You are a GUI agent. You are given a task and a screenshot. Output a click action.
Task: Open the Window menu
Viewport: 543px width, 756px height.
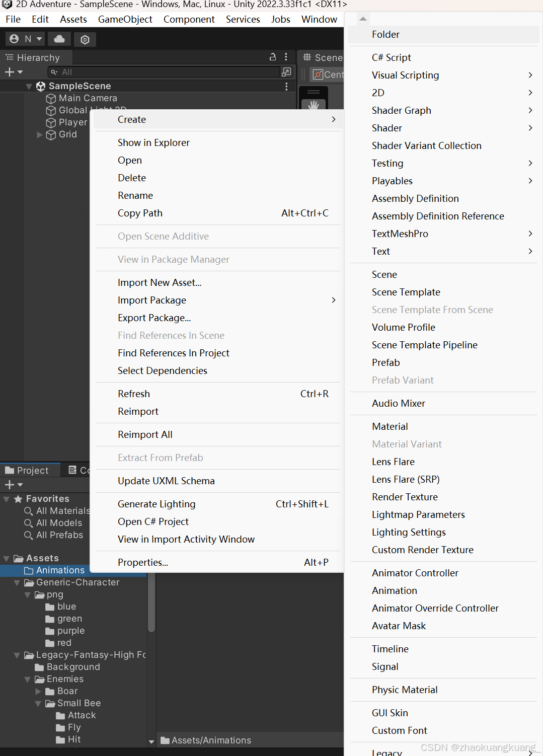pos(319,19)
